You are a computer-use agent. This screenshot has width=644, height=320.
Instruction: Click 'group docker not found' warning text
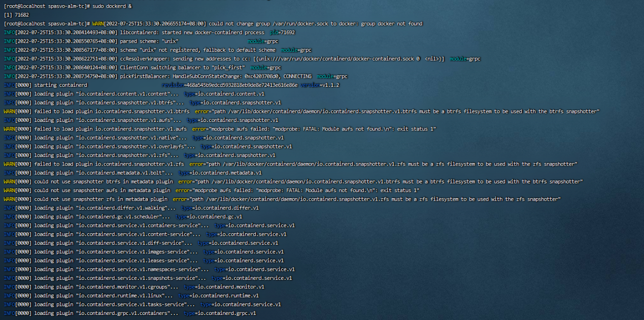tap(391, 24)
